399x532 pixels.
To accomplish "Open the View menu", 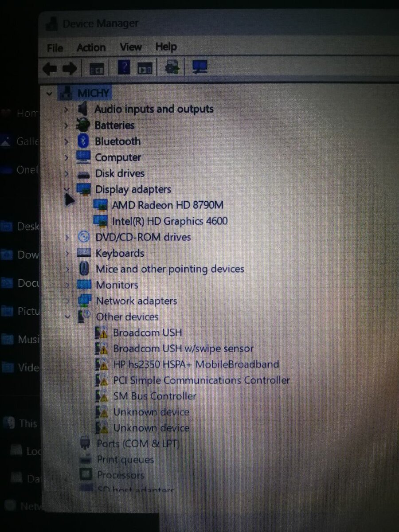I will pyautogui.click(x=130, y=47).
